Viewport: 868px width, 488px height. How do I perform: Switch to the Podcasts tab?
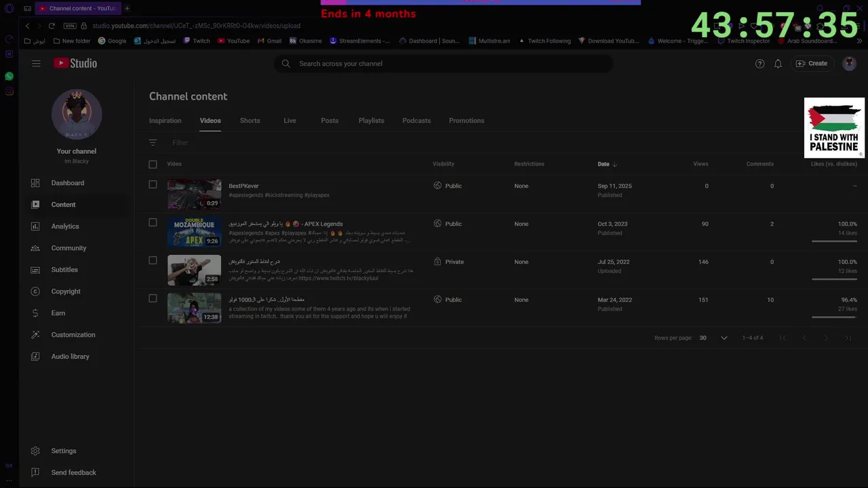[416, 121]
